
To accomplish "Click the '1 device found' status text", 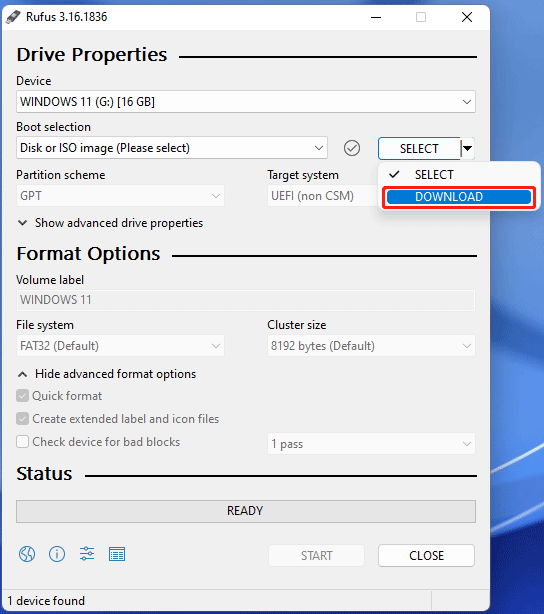I will [46, 601].
